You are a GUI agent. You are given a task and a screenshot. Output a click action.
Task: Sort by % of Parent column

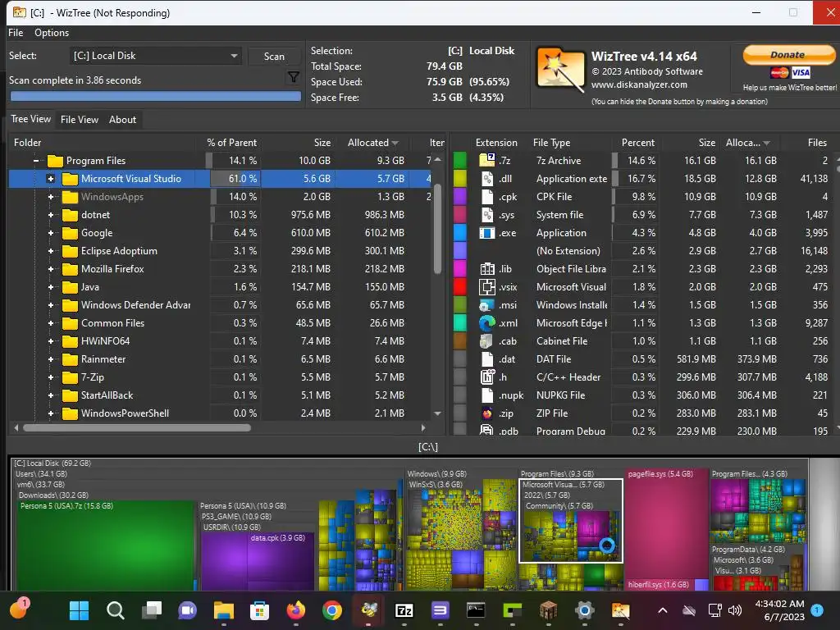231,143
